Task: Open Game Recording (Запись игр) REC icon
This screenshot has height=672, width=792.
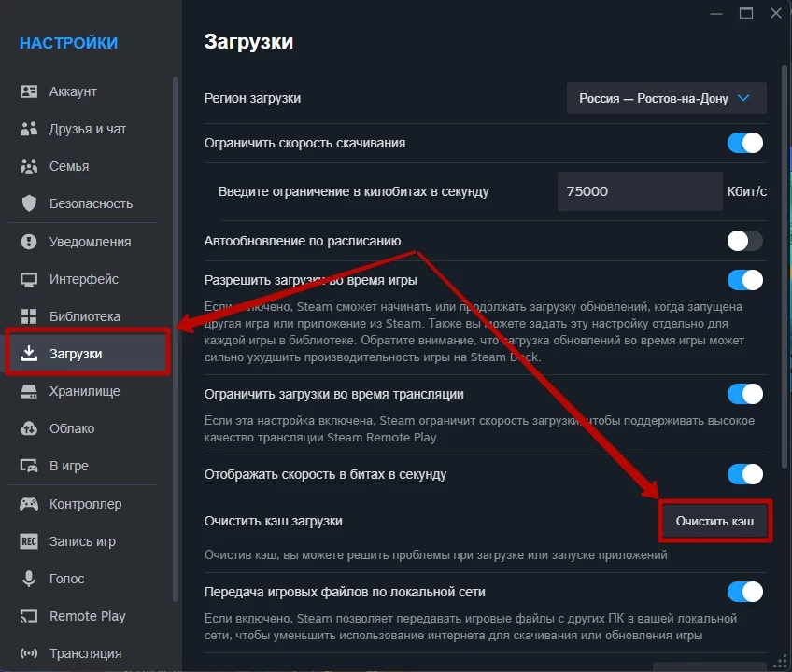Action: click(x=29, y=541)
